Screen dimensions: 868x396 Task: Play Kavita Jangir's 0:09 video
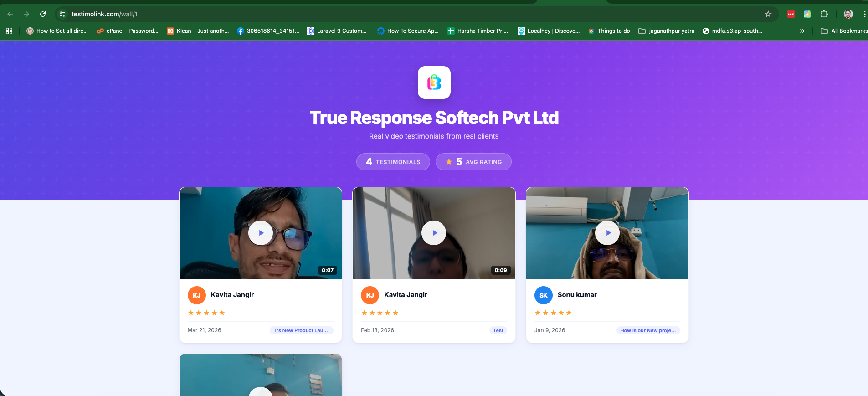click(x=434, y=233)
